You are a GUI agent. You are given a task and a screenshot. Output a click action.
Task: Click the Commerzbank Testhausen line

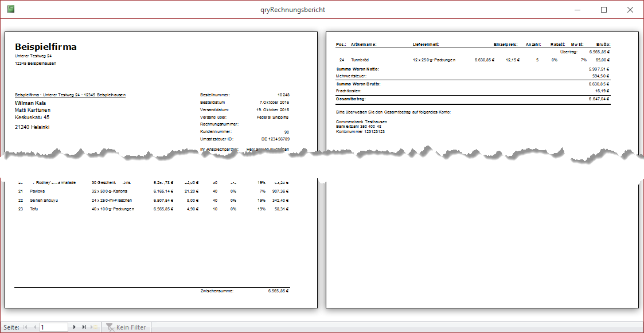tap(361, 122)
